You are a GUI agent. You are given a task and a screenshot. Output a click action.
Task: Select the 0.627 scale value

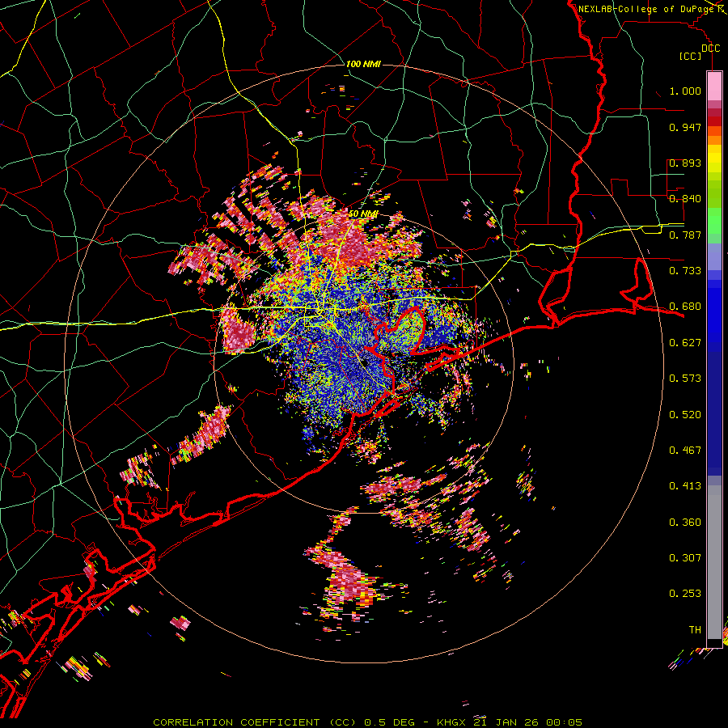pyautogui.click(x=685, y=343)
